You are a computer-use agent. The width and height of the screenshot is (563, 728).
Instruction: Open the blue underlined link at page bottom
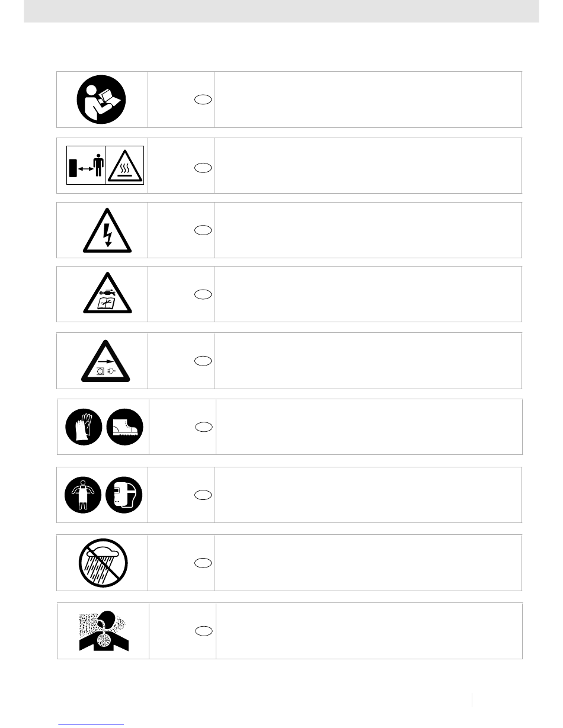91,723
